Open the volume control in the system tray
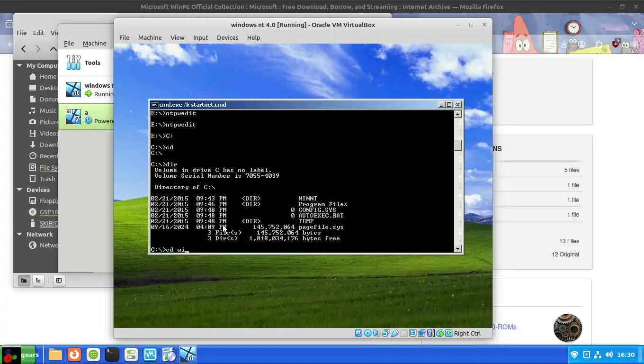Screen dimensions: 644x364 pyautogui.click(x=609, y=355)
